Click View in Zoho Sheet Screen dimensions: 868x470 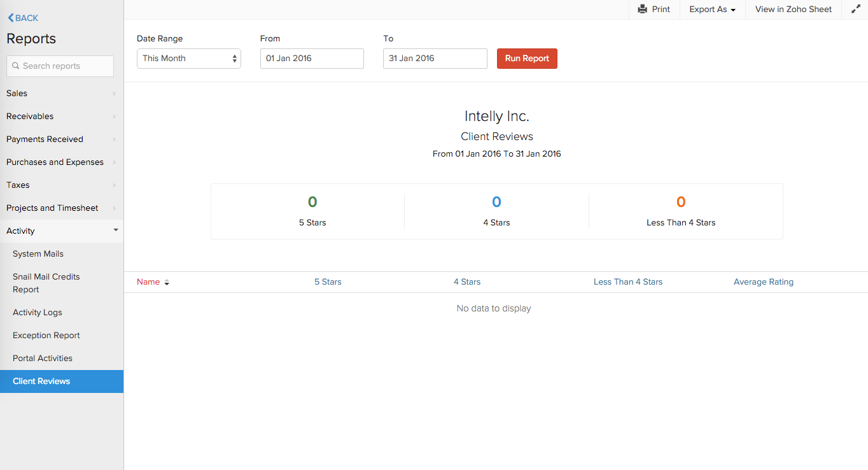coord(794,10)
